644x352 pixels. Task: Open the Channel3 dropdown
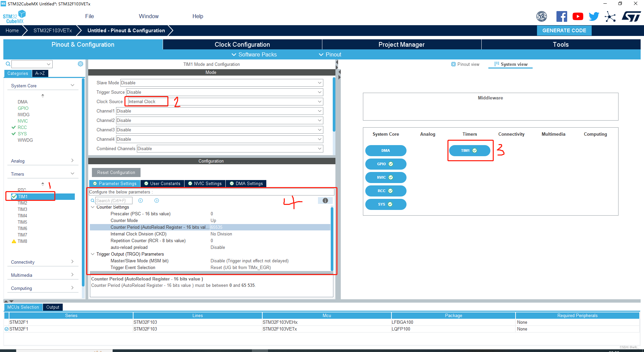click(219, 130)
